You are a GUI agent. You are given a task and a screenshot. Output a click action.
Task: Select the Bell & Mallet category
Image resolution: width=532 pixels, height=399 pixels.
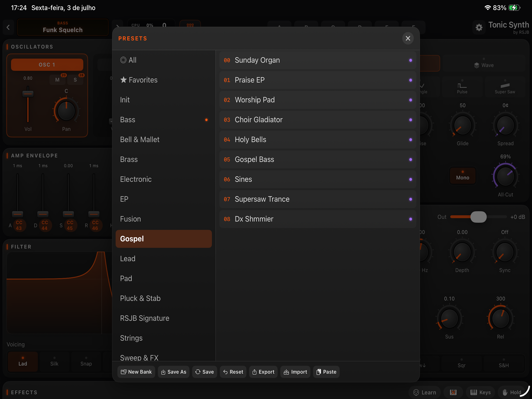pyautogui.click(x=164, y=139)
